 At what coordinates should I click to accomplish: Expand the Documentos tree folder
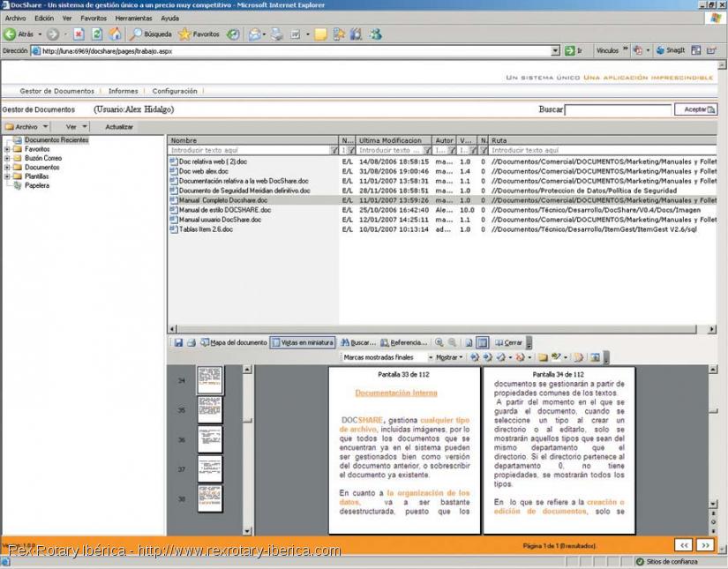point(7,168)
